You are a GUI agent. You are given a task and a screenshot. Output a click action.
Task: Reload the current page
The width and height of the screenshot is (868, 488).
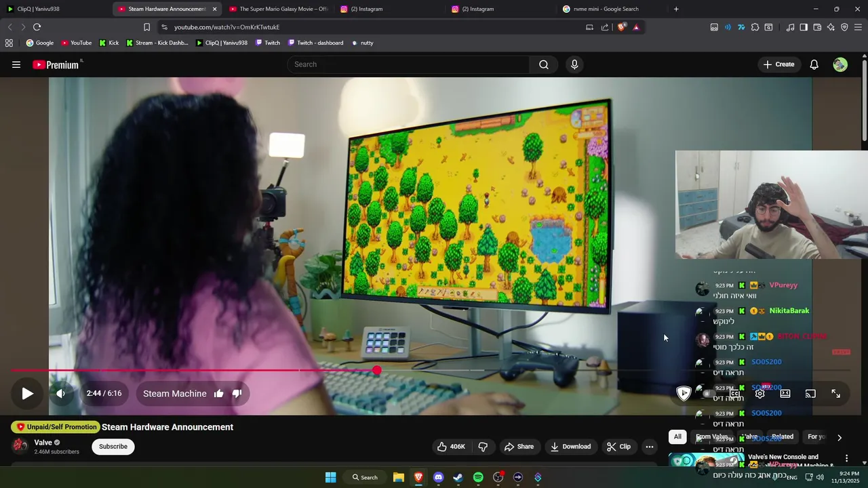tap(37, 27)
